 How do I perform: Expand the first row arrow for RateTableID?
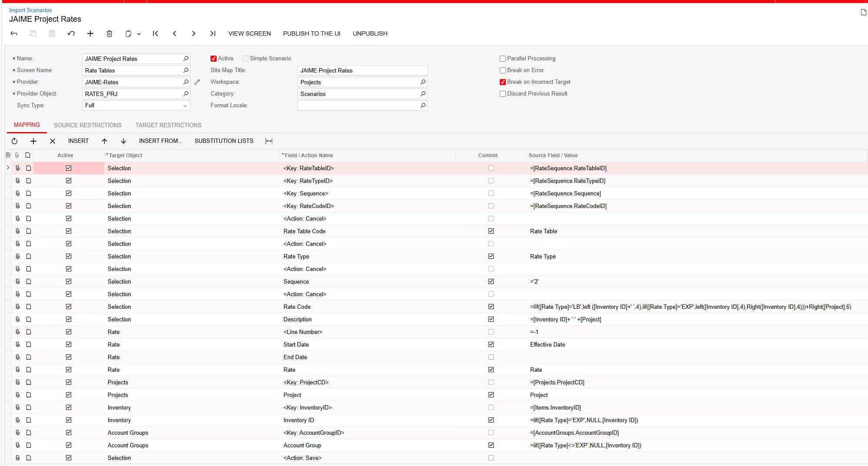pos(8,168)
